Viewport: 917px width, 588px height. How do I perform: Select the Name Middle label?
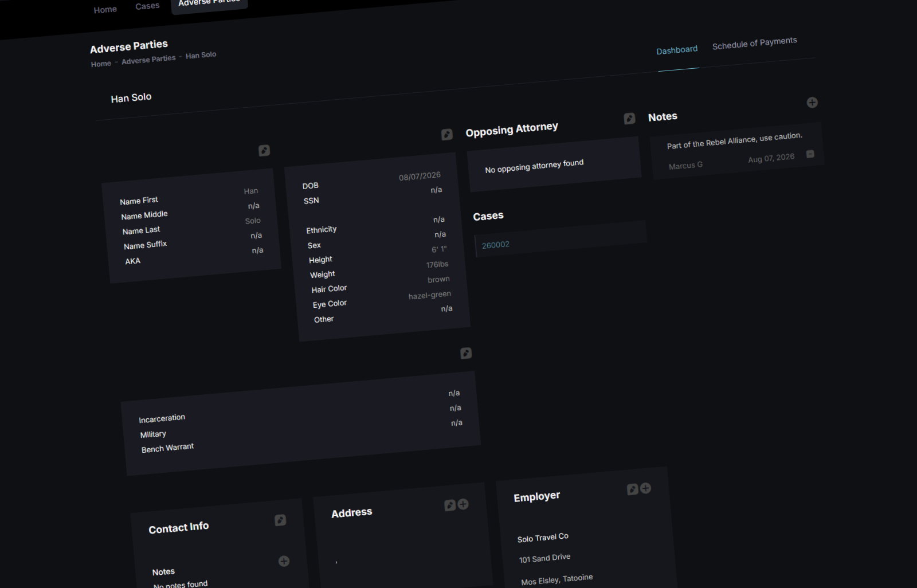tap(144, 215)
